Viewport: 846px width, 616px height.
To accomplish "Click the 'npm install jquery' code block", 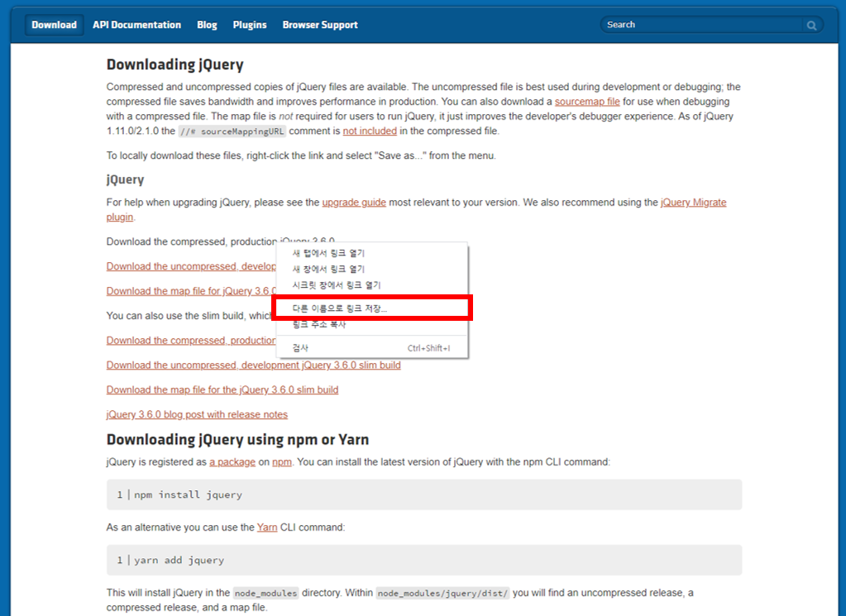I will pyautogui.click(x=424, y=494).
